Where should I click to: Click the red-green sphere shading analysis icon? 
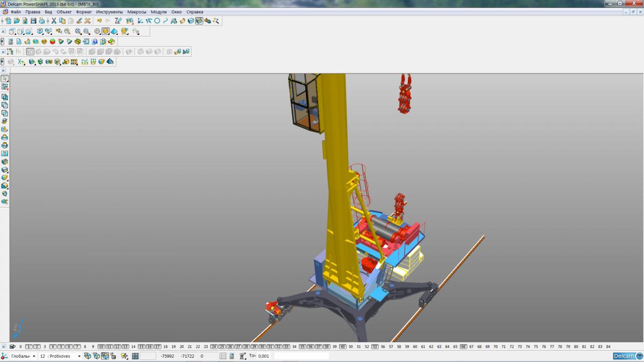point(53,41)
